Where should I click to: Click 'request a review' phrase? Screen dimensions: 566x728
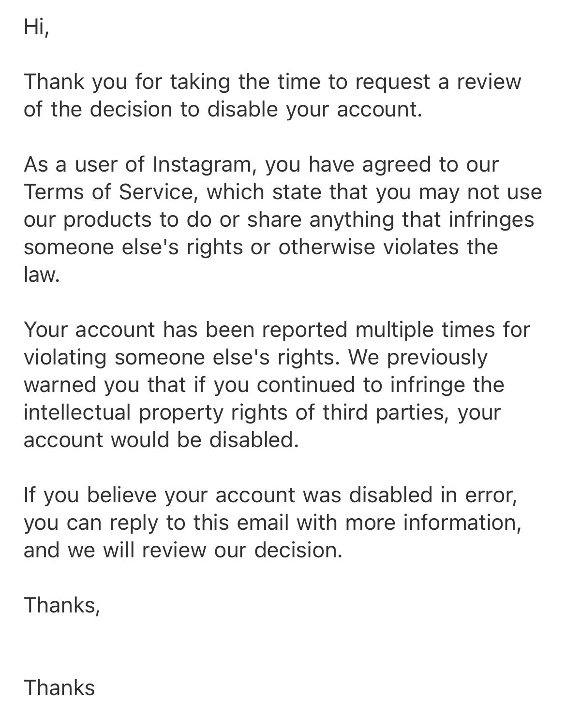pos(438,82)
